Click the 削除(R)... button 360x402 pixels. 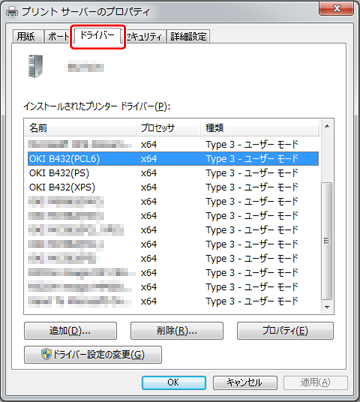coord(177,331)
